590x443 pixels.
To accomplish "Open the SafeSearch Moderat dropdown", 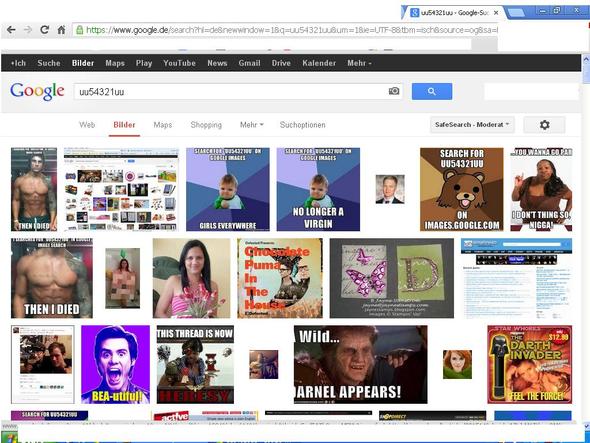I will (x=472, y=125).
